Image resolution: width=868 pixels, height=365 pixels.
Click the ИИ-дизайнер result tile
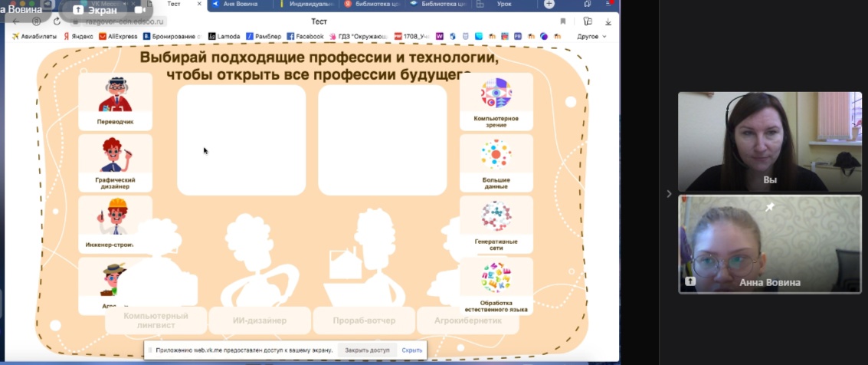(260, 320)
